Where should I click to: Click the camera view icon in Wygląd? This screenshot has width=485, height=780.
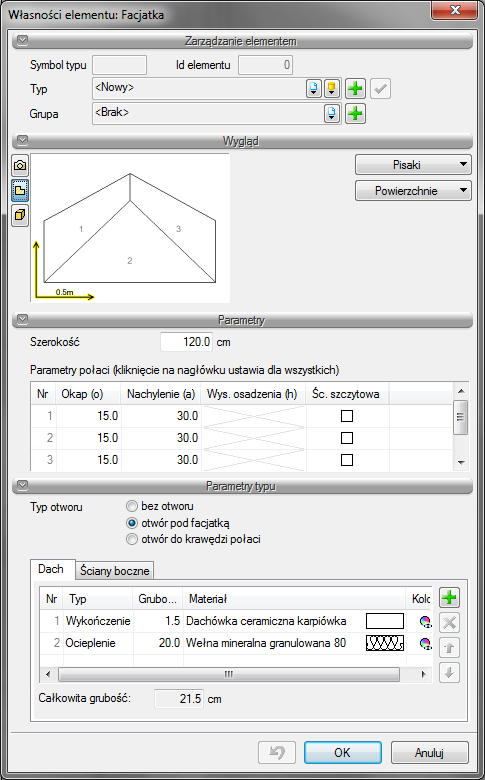point(20,165)
